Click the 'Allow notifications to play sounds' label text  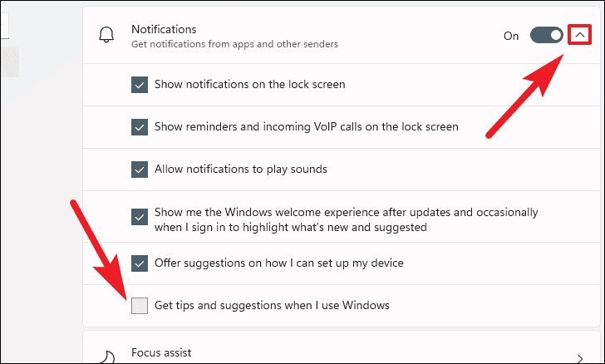[241, 169]
